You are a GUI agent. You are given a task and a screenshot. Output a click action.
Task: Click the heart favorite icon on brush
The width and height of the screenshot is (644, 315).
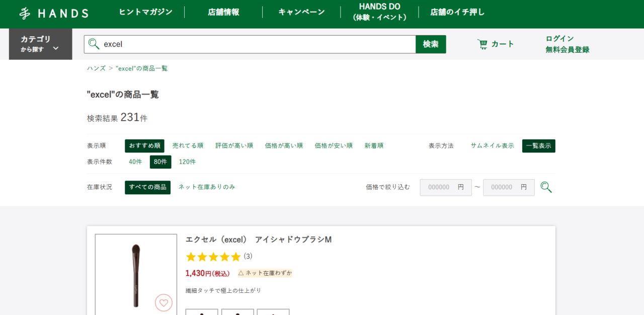pos(164,302)
